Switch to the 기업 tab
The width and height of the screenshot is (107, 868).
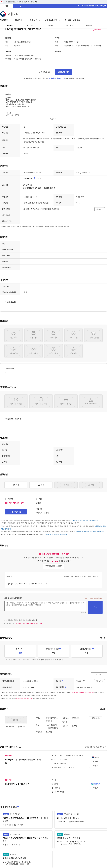point(20,6)
